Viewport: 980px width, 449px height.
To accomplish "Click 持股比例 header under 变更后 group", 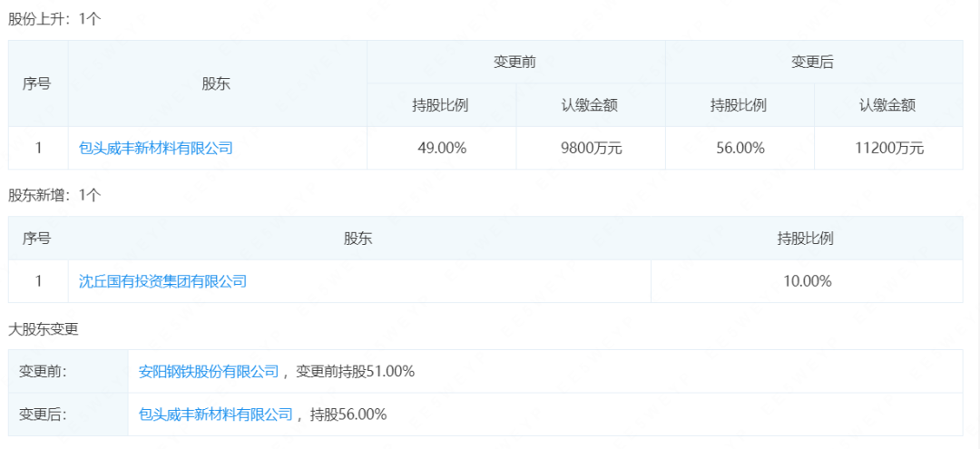I will pos(740,105).
